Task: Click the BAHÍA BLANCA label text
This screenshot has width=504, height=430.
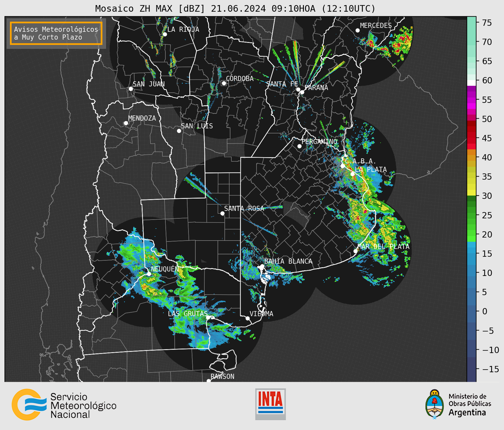Action: pos(288,261)
